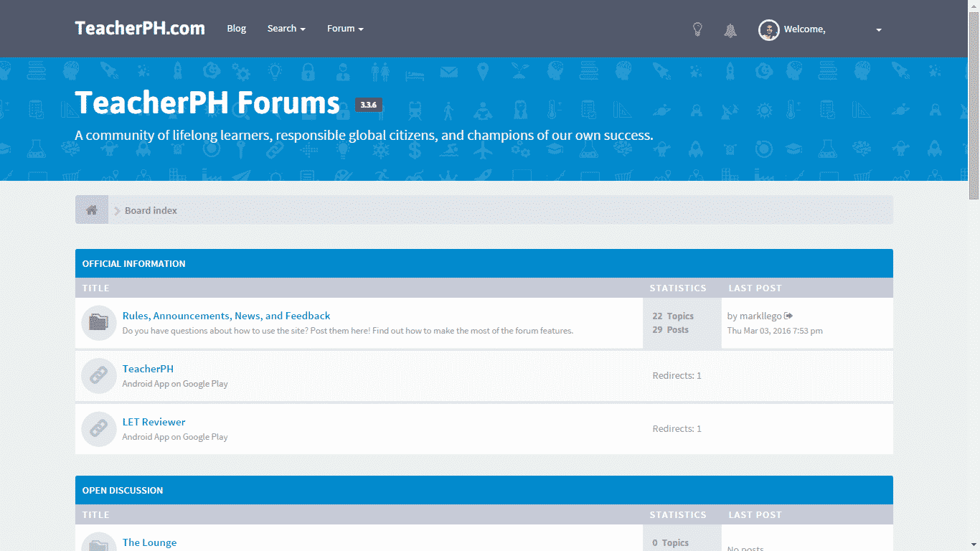
Task: Click the view latest post icon after markllego
Action: pos(788,316)
